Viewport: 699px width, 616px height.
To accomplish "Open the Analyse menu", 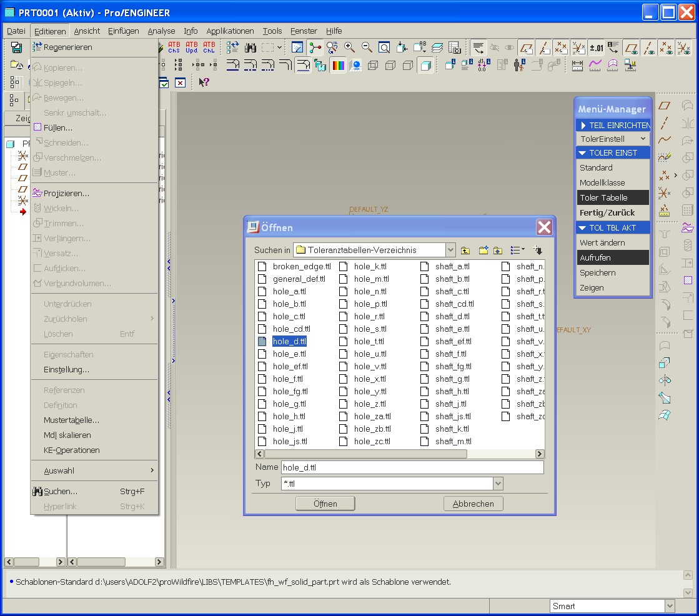I will (161, 31).
